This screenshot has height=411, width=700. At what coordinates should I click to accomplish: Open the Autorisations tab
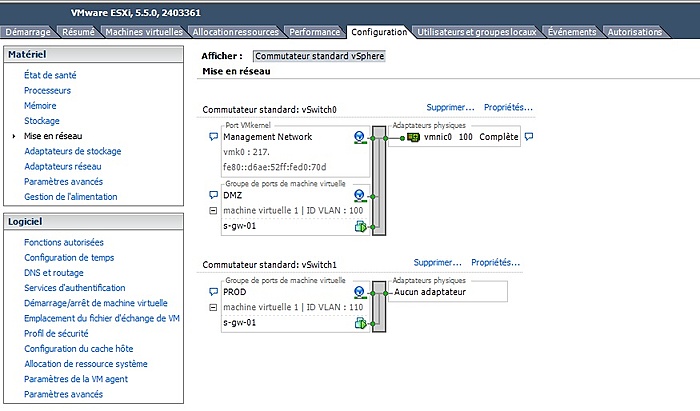[635, 32]
